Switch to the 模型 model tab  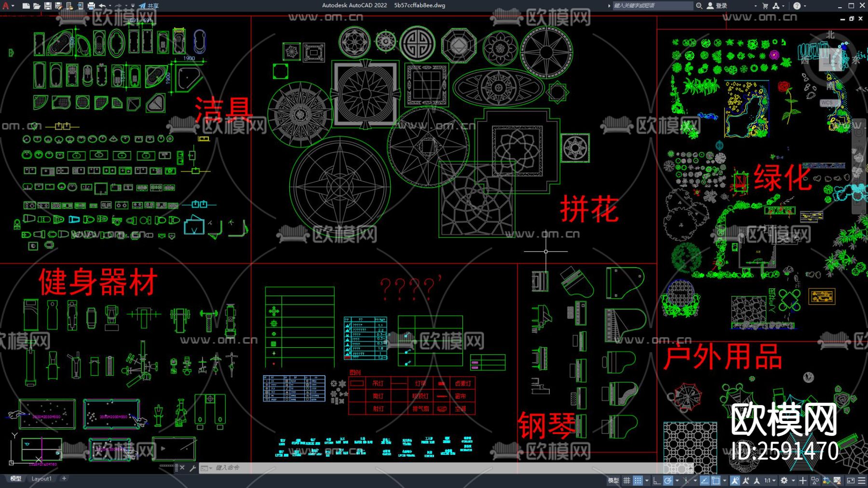point(16,479)
